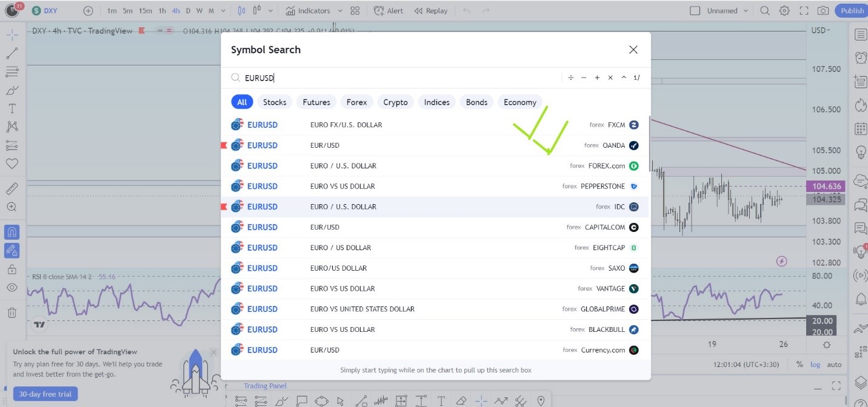Open indicator templates grid icon
This screenshot has height=407, width=868.
coord(355,10)
